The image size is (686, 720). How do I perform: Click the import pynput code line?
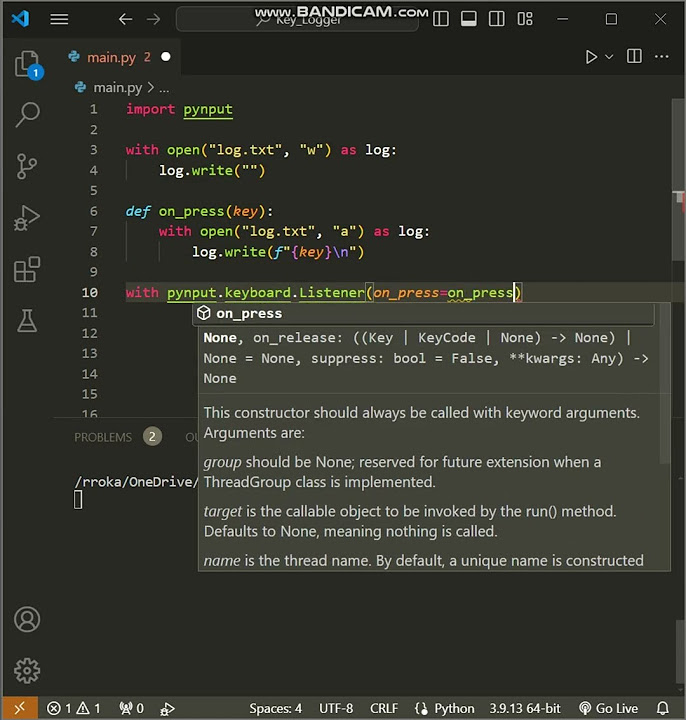click(x=179, y=110)
